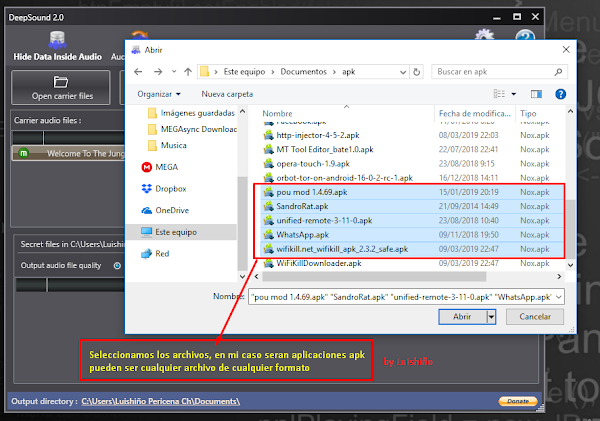The image size is (600, 421).
Task: Change view mode icon
Action: coord(499,94)
